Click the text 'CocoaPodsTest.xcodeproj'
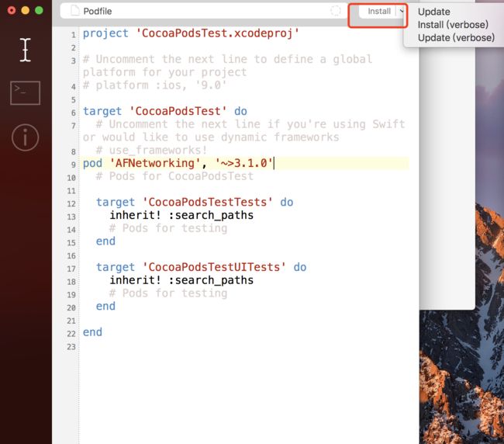The width and height of the screenshot is (504, 444). click(x=218, y=33)
